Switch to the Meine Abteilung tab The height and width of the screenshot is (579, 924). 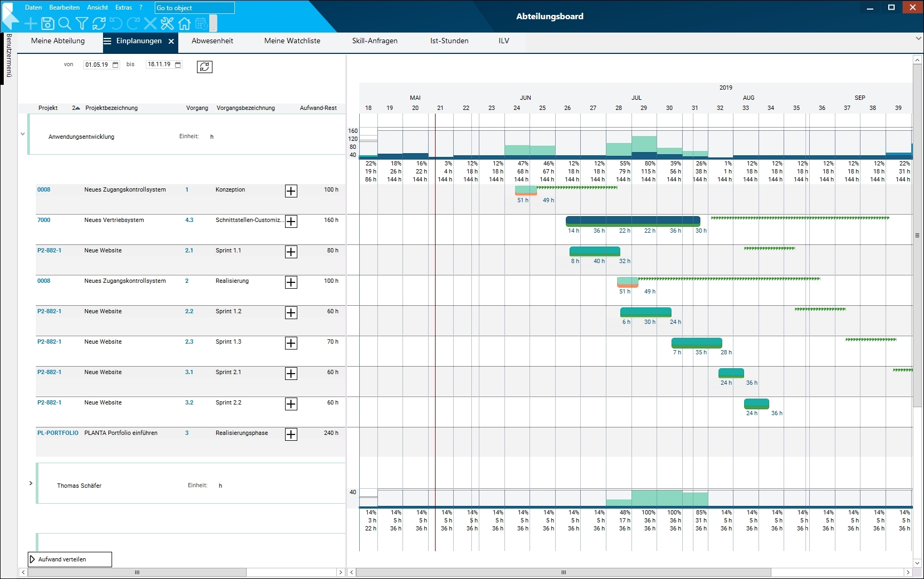pyautogui.click(x=58, y=41)
